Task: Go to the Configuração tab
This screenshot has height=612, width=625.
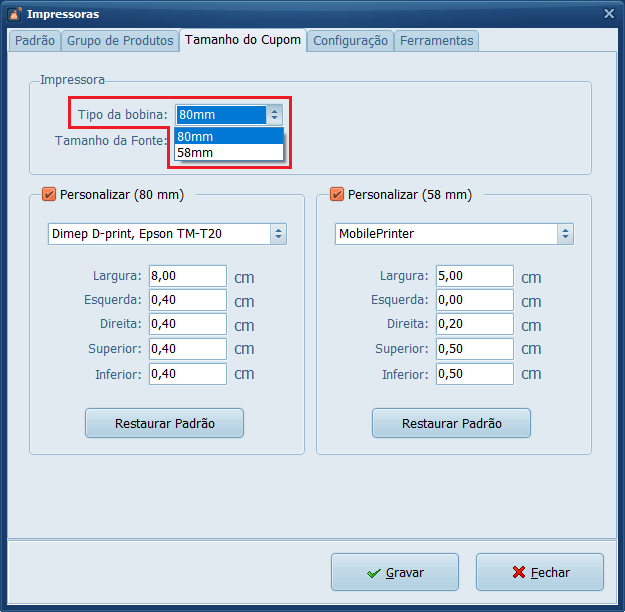Action: pos(350,41)
